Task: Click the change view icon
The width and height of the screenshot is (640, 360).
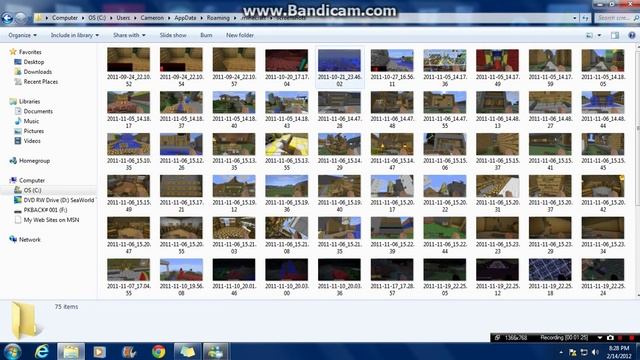Action: [589, 36]
